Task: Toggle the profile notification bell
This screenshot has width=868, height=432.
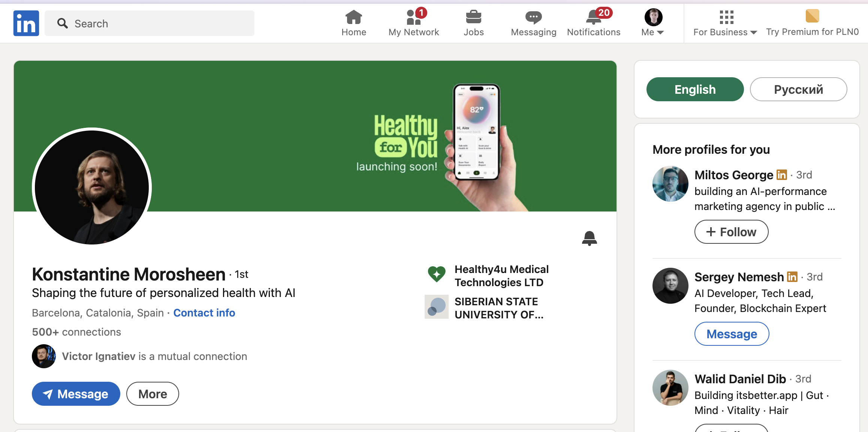Action: (589, 238)
